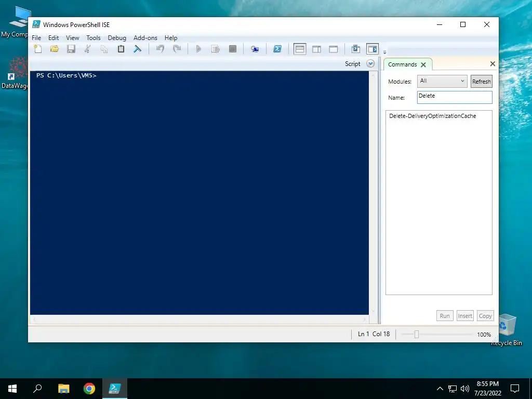This screenshot has width=532, height=399.
Task: Click the Insert button
Action: pos(465,316)
